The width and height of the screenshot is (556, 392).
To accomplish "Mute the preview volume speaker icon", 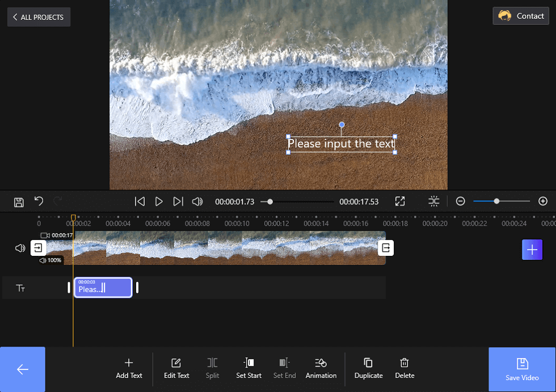I will point(197,201).
